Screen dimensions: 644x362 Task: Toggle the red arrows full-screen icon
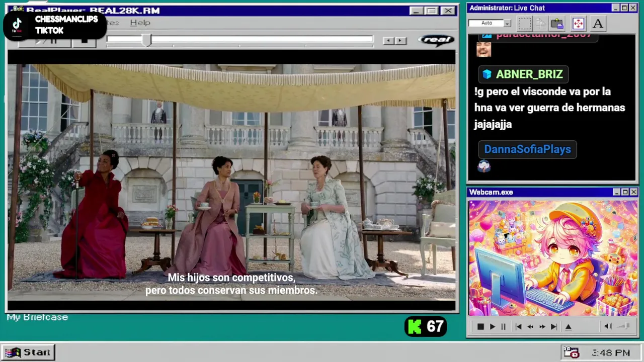578,23
